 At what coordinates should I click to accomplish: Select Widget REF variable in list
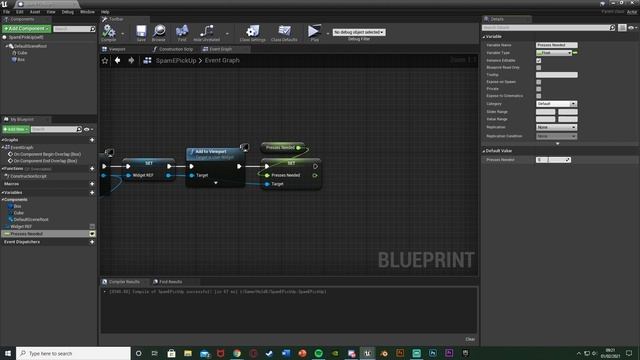point(21,226)
